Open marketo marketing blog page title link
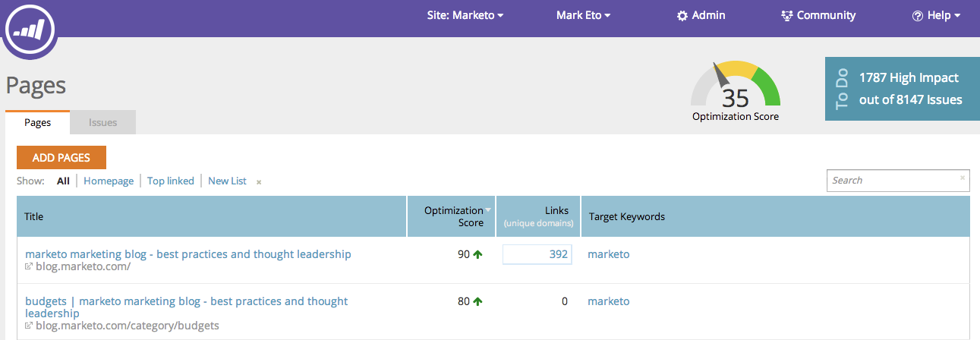980x340 pixels. point(188,254)
